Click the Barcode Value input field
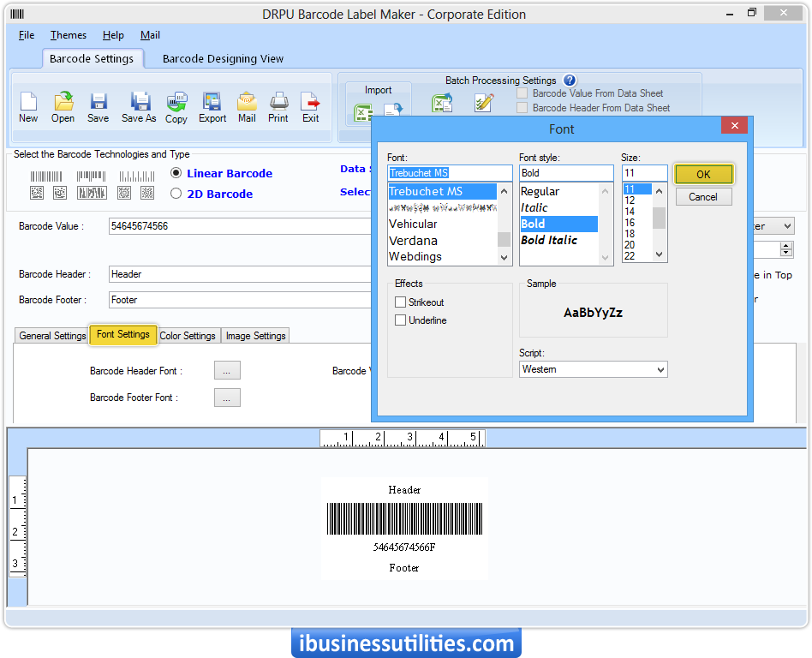Screen dimensions: 812x658 [x=240, y=226]
